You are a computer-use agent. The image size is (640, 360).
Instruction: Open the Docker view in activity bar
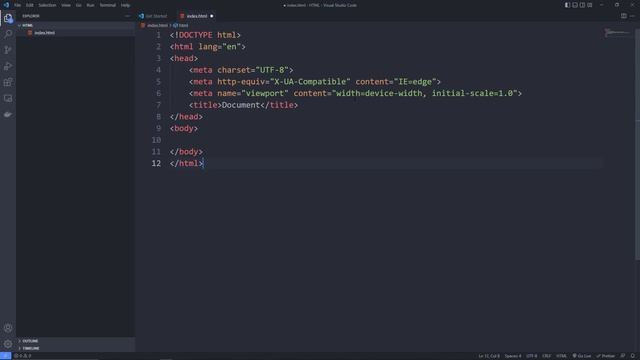coord(8,115)
